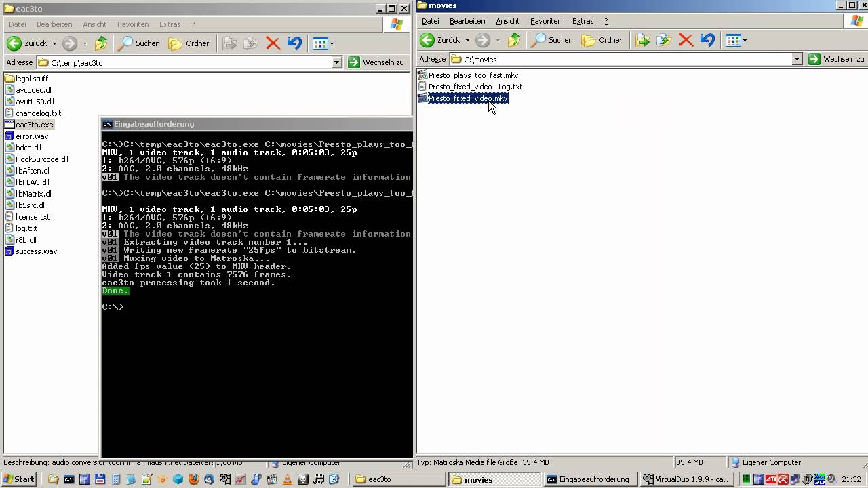Click copy-to-folder icon in movies toolbar
868x488 pixels.
[x=664, y=40]
